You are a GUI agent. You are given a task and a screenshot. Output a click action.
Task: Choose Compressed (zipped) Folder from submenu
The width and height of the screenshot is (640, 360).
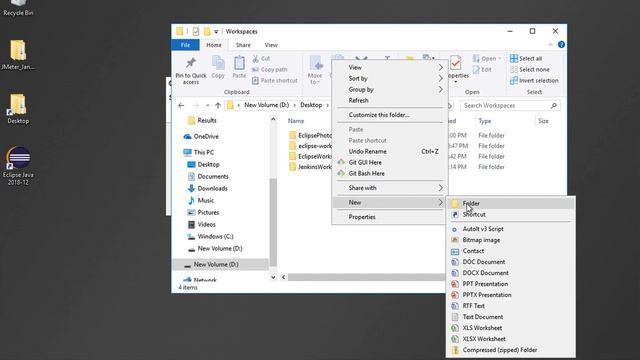coord(511,350)
